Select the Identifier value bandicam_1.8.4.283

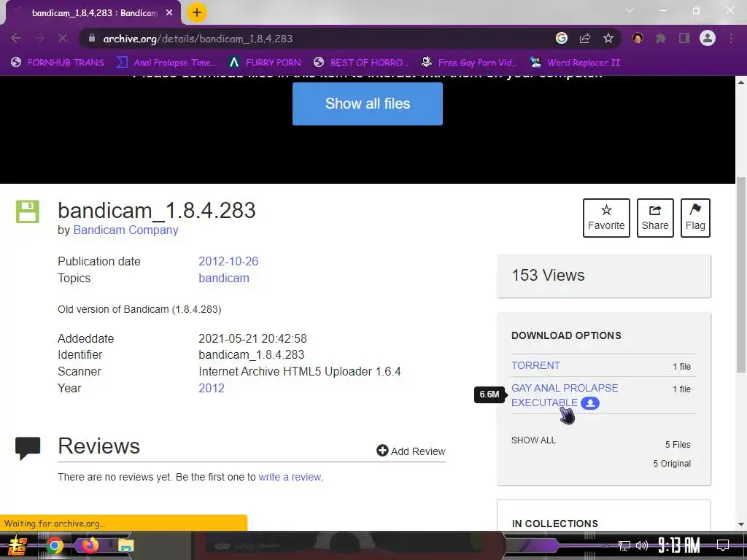(x=252, y=355)
